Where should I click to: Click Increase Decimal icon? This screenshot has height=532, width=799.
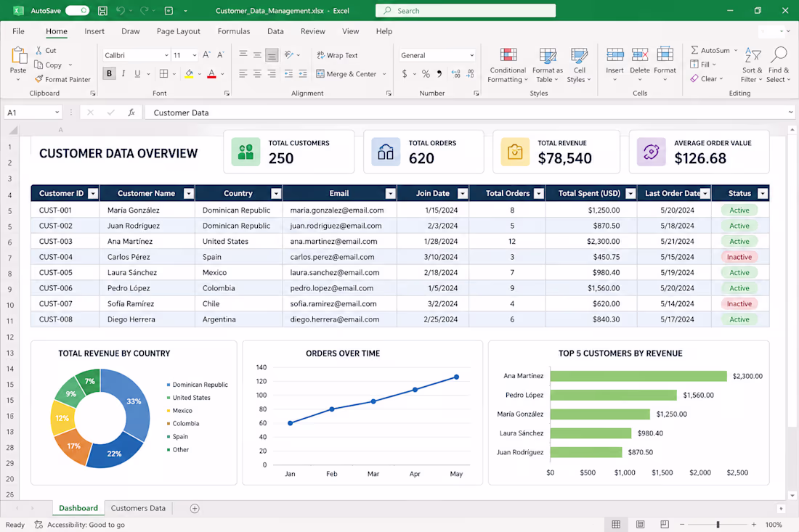point(456,74)
